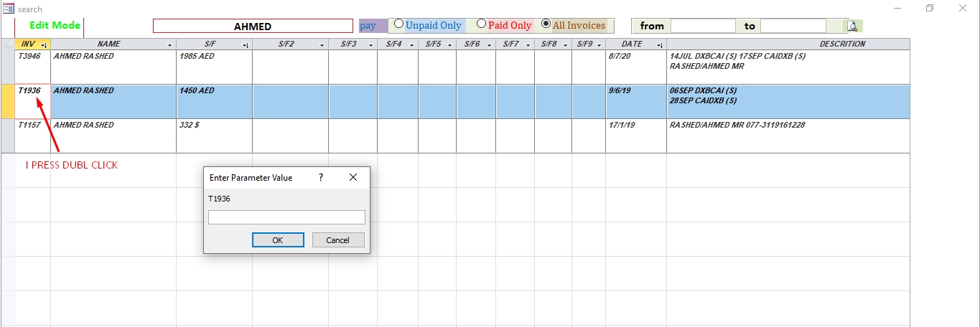Open the S/F2 column filter dropdown
This screenshot has height=327, width=980.
click(x=322, y=44)
